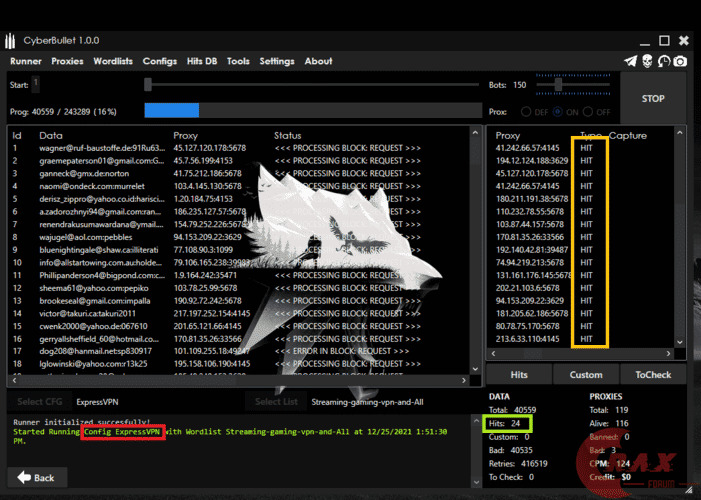Click up arrow of the log scrollbar
Image resolution: width=701 pixels, height=500 pixels.
pos(476,421)
